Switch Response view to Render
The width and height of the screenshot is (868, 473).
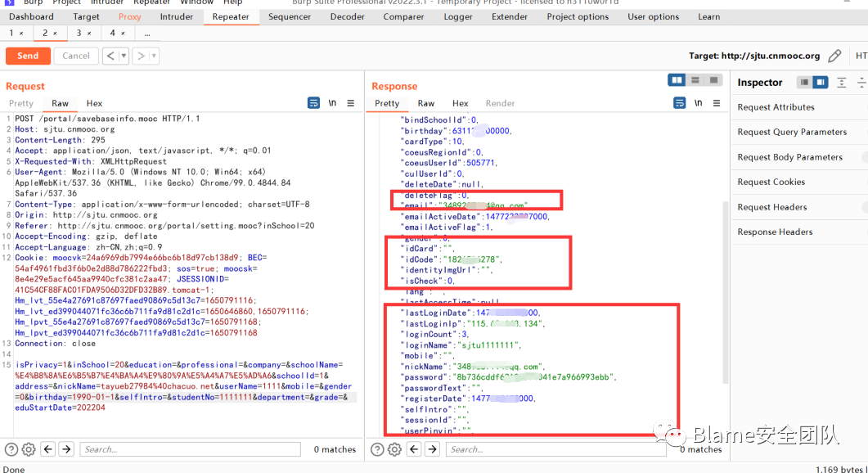click(500, 104)
